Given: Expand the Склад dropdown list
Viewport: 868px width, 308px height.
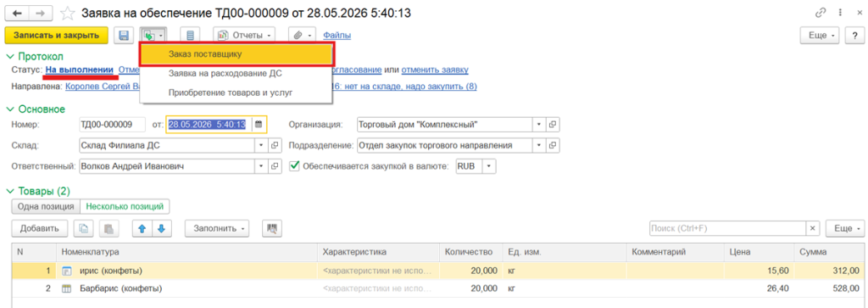Looking at the screenshot, I should point(262,146).
